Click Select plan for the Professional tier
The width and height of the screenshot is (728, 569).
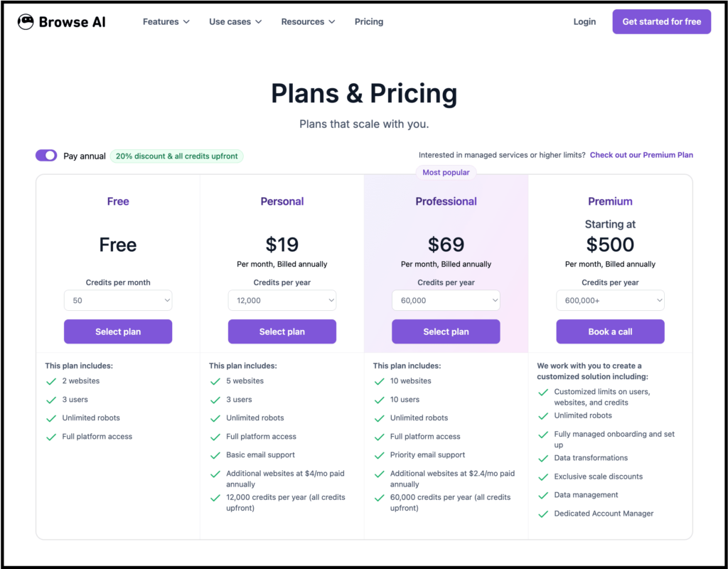point(446,331)
